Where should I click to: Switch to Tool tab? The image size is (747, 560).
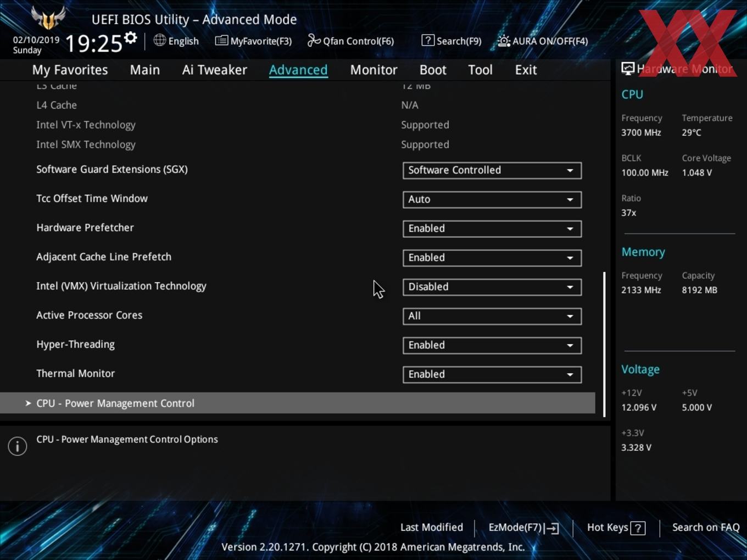481,70
